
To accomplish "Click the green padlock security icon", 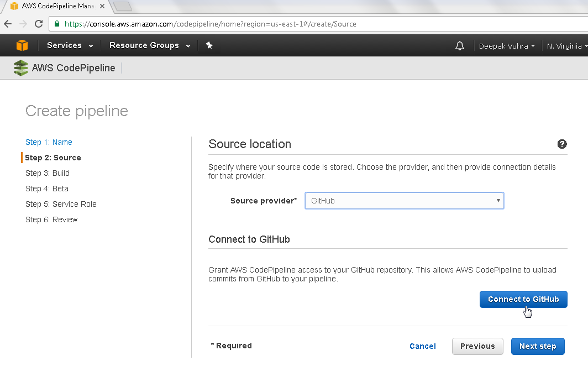I will coord(56,24).
